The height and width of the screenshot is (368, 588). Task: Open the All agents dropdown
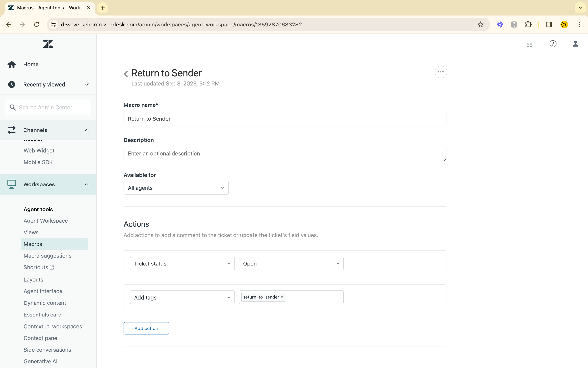pos(176,188)
